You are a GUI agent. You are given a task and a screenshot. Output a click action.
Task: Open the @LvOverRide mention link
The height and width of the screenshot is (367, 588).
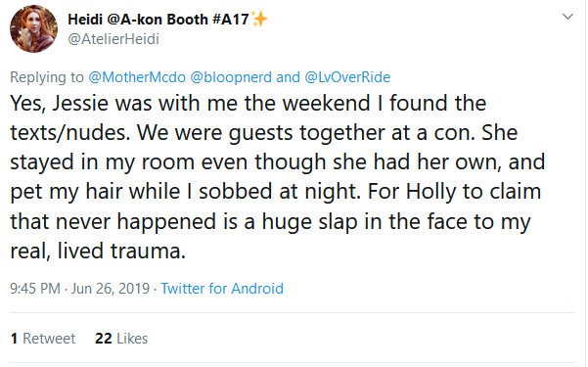(x=347, y=77)
